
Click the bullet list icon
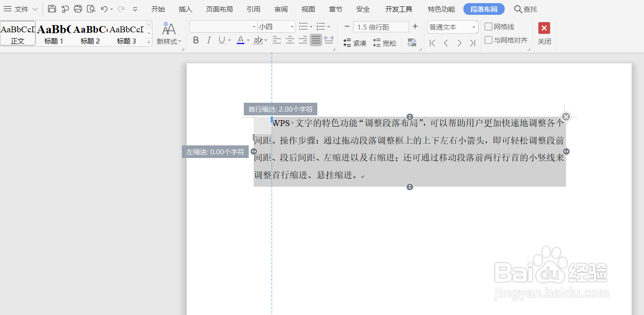point(303,27)
